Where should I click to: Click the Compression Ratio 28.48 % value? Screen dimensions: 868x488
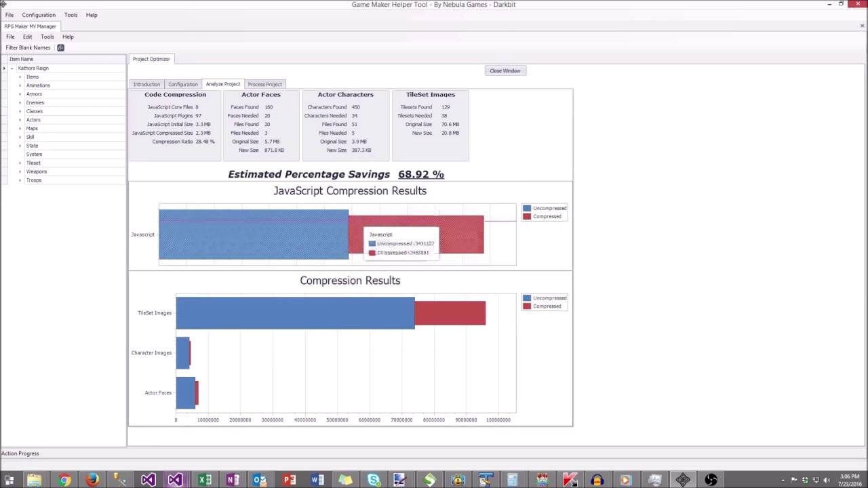[205, 142]
